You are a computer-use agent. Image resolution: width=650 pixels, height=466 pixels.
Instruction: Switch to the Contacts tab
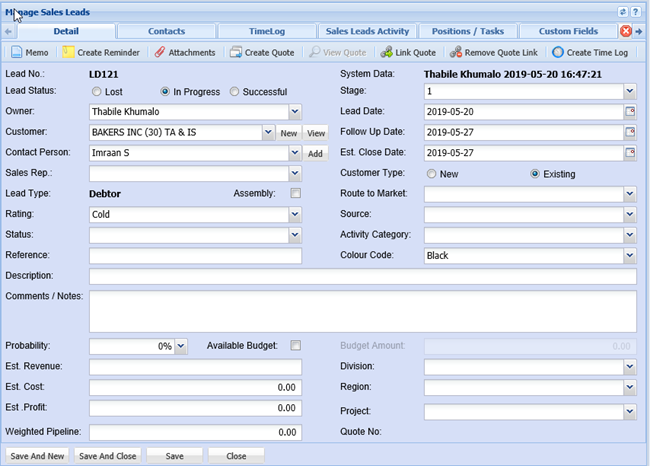click(166, 31)
